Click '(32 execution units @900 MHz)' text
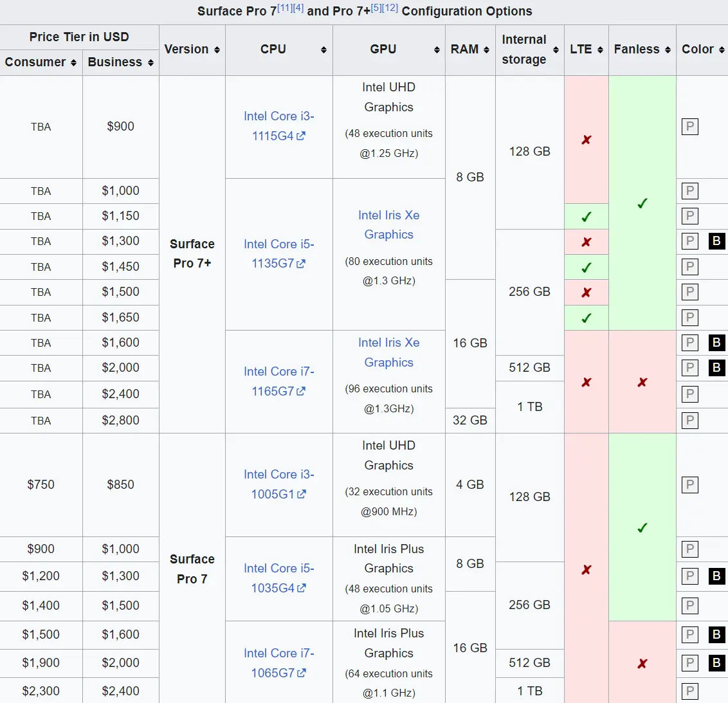 (x=388, y=502)
